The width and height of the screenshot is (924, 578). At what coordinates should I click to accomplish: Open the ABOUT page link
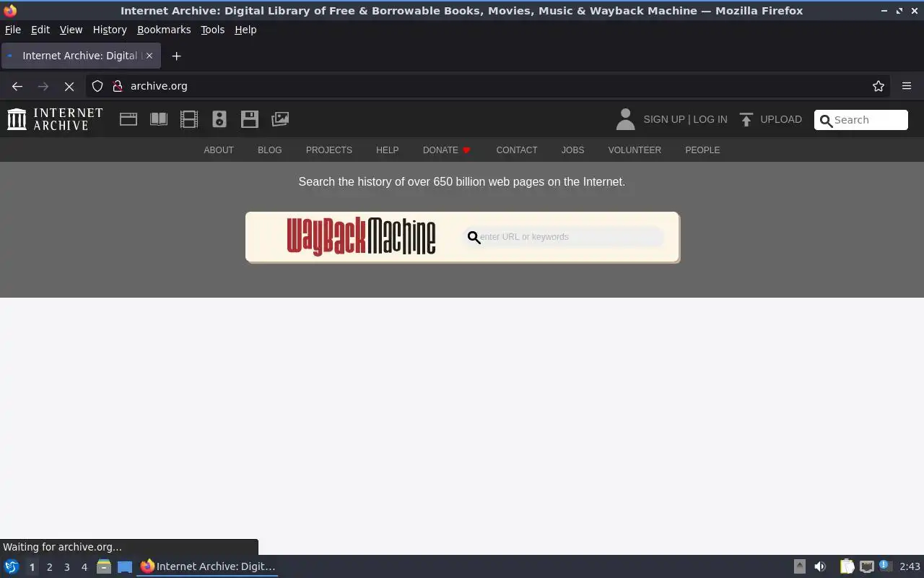(x=219, y=150)
